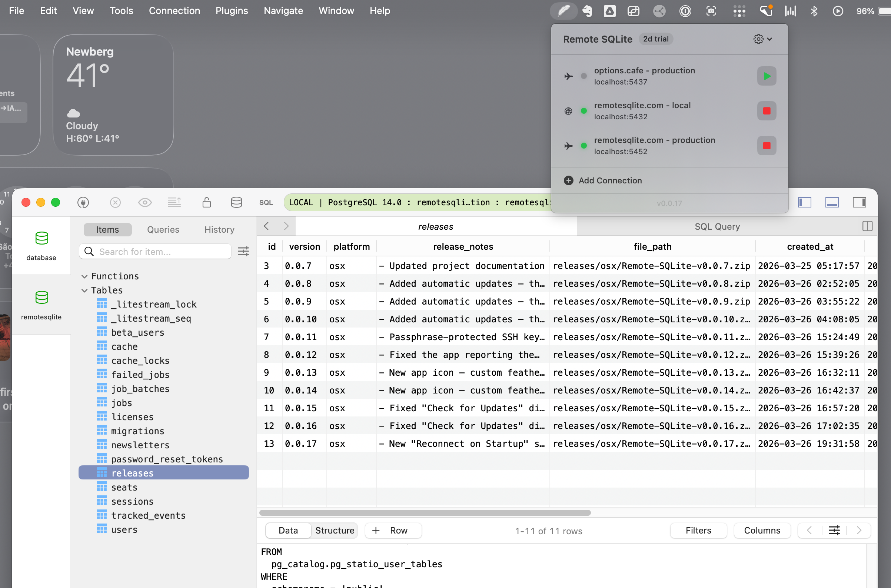Collapse the Functions section in the sidebar
Screen dimensions: 891x588
pos(84,276)
